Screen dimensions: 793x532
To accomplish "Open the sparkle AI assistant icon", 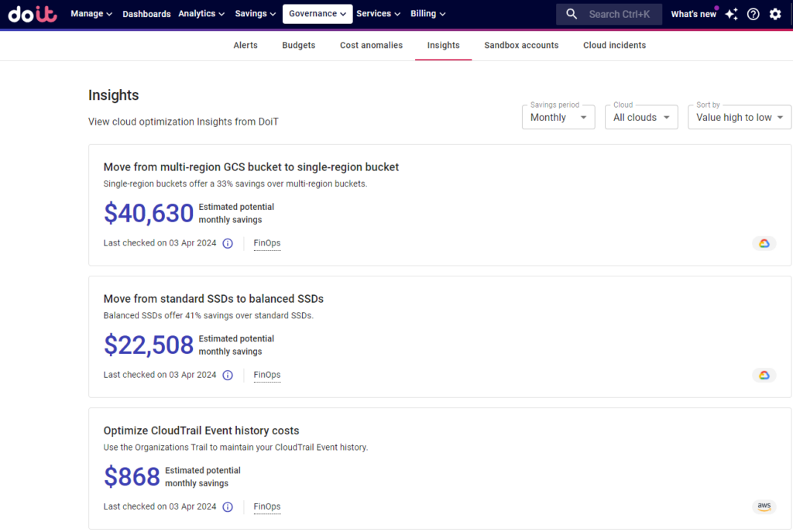I will 731,14.
